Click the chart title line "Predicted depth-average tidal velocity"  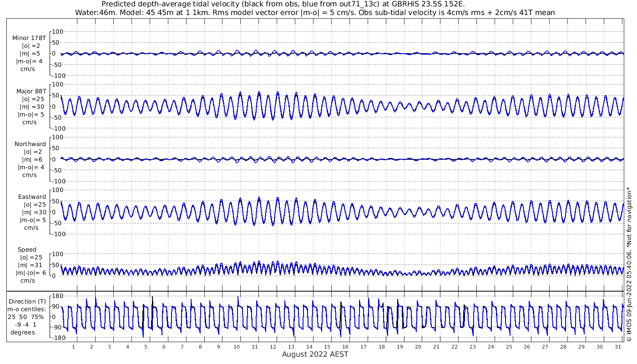tap(283, 4)
